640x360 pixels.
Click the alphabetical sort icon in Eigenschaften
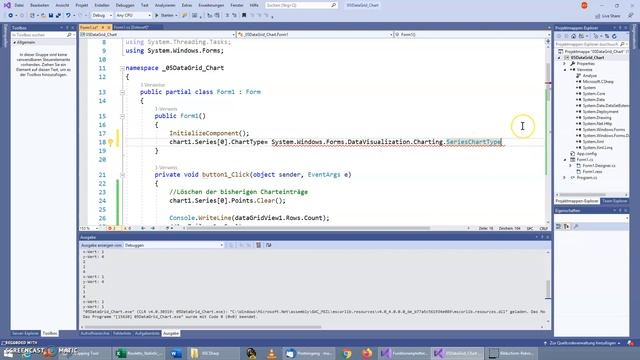point(567,227)
